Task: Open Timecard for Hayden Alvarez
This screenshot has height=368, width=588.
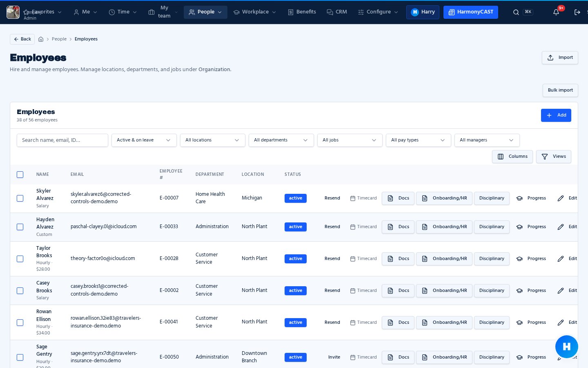Action: point(363,227)
